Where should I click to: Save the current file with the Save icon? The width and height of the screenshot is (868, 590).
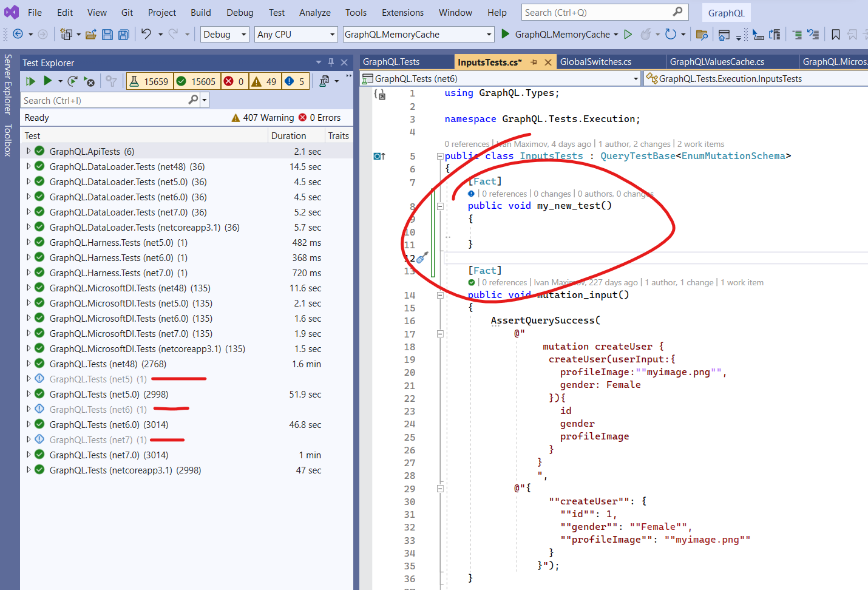pos(107,34)
